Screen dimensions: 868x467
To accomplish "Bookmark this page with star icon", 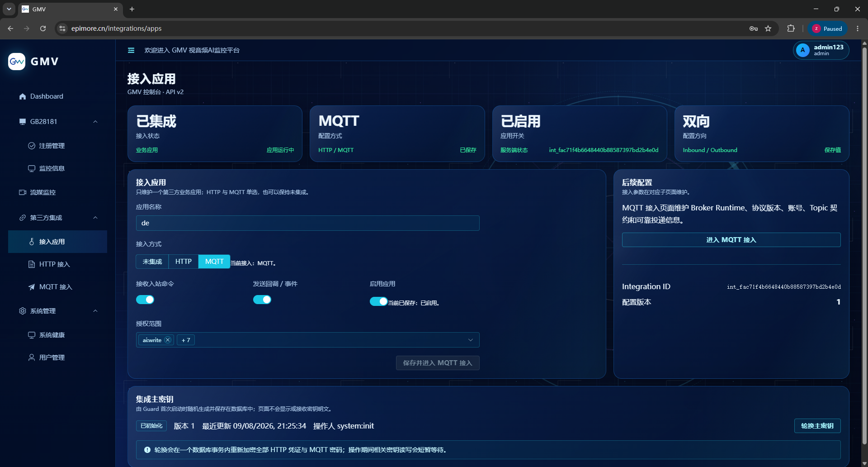I will point(768,29).
